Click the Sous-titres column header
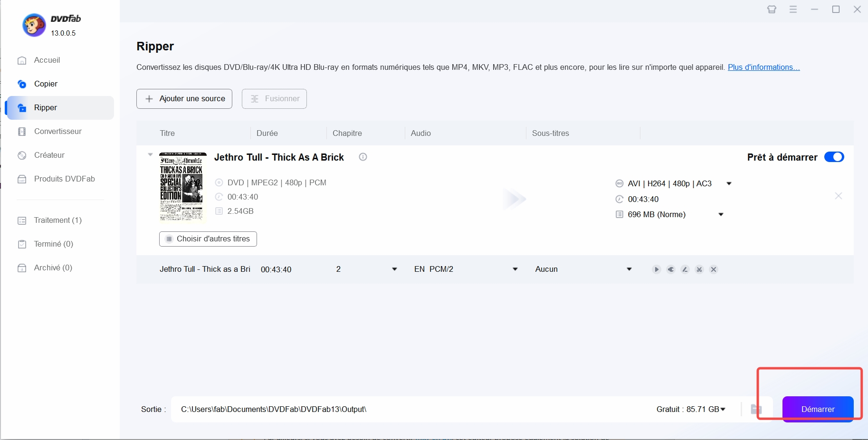Screen dimensions: 868x440 click(551, 134)
